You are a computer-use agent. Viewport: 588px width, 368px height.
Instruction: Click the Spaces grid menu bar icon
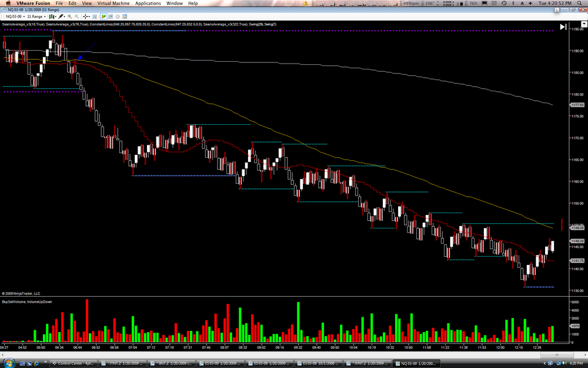pyautogui.click(x=495, y=3)
